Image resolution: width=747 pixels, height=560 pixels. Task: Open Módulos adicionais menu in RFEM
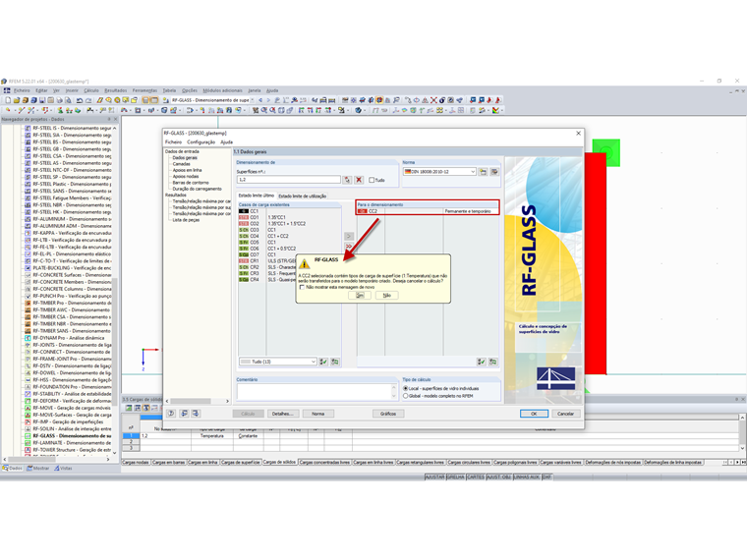(x=222, y=90)
